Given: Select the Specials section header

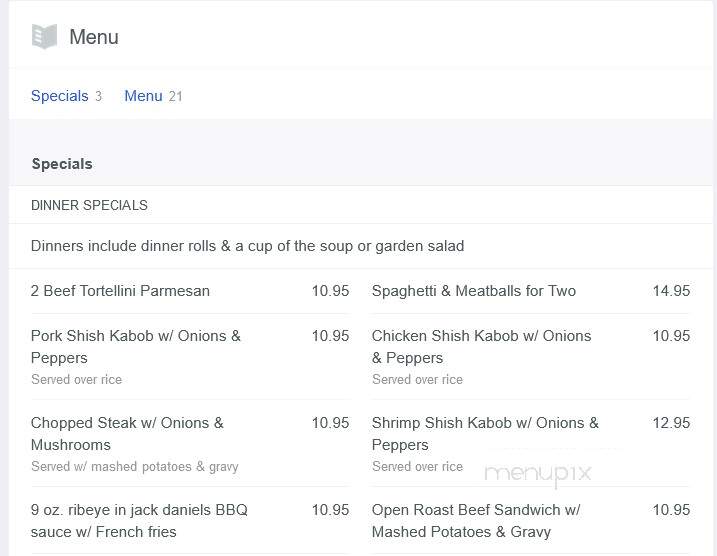Looking at the screenshot, I should [x=62, y=164].
